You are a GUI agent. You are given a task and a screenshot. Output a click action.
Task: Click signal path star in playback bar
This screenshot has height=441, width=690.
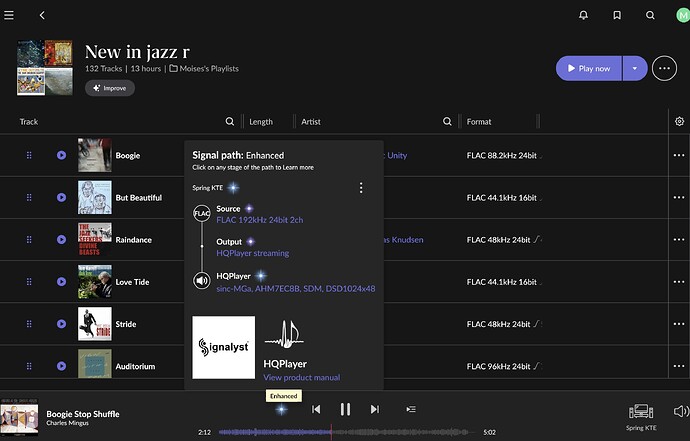[x=281, y=410]
